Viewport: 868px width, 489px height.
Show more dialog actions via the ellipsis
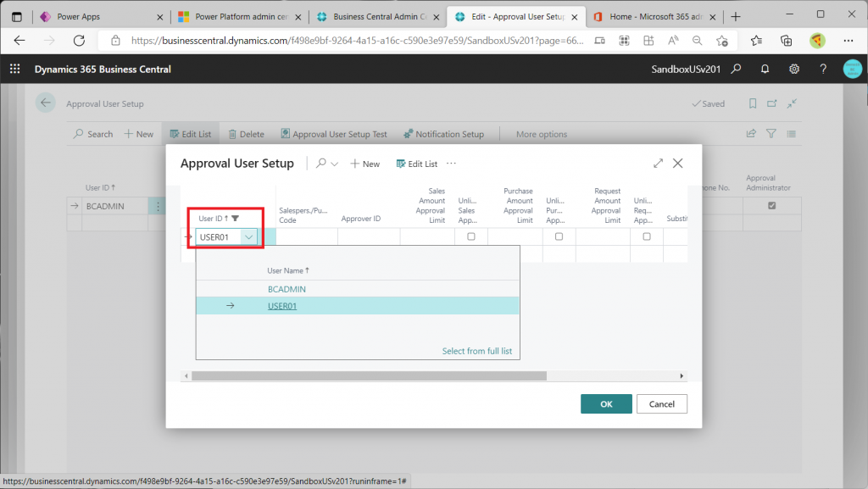[451, 164]
